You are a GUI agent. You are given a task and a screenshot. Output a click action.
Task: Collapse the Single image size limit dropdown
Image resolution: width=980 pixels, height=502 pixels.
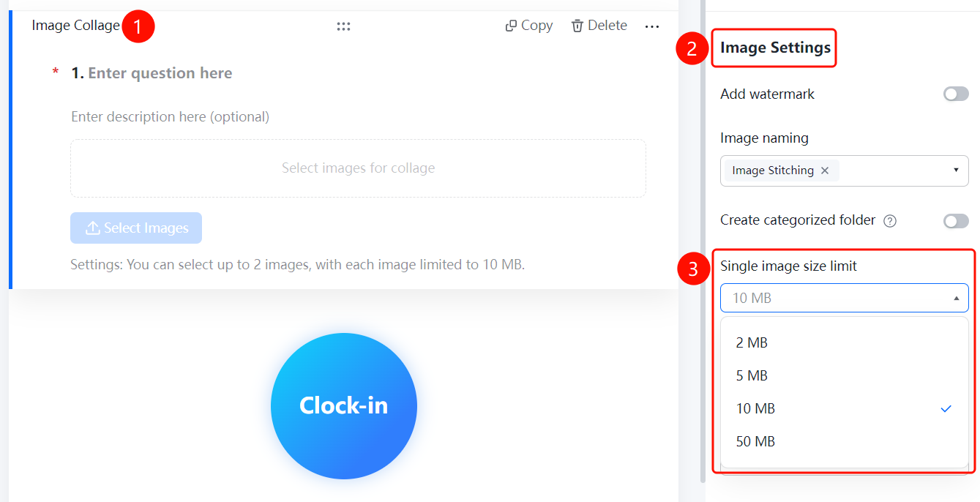click(x=956, y=298)
